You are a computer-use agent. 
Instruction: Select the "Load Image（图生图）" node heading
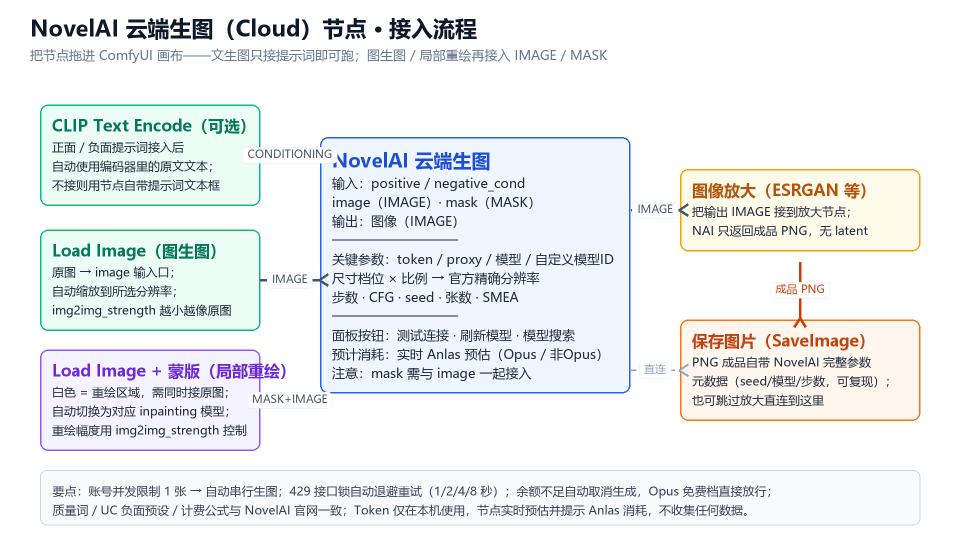[135, 250]
